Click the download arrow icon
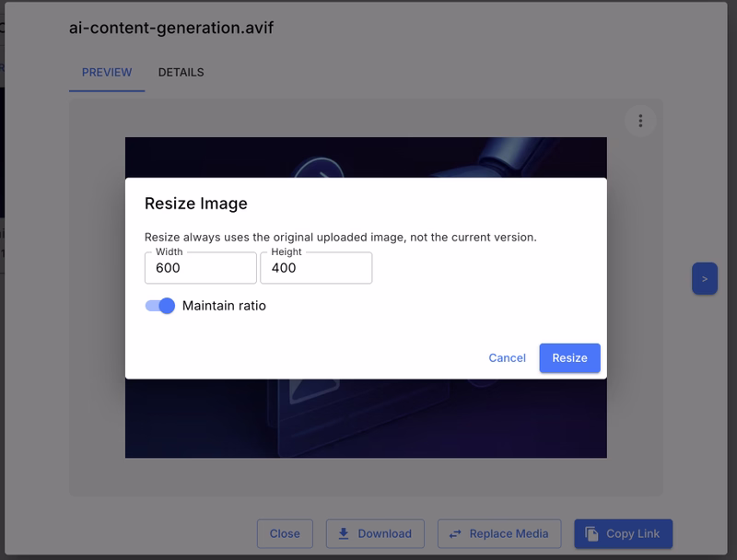 344,533
